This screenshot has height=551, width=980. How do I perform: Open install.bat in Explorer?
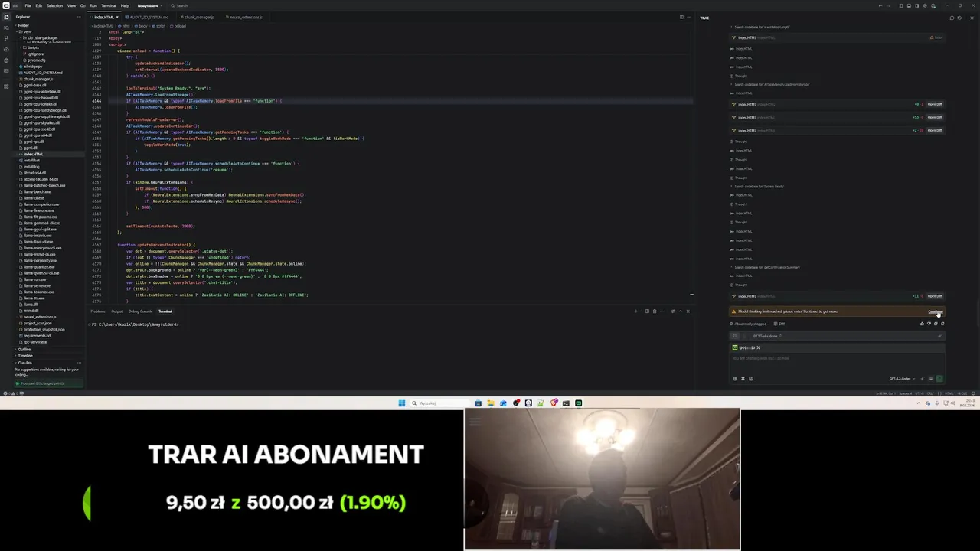(x=31, y=160)
